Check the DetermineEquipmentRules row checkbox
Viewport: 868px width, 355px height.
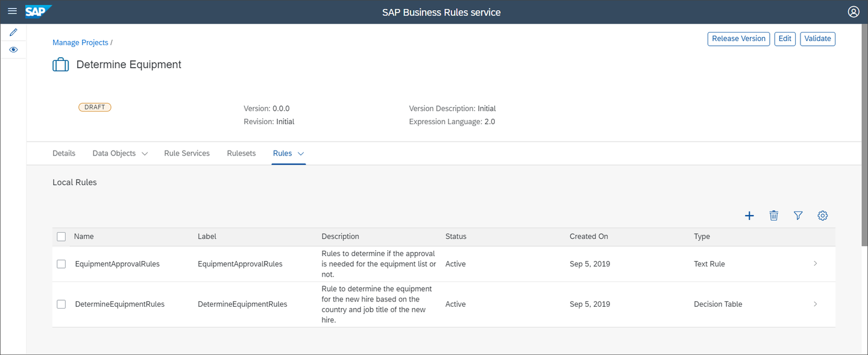(61, 304)
